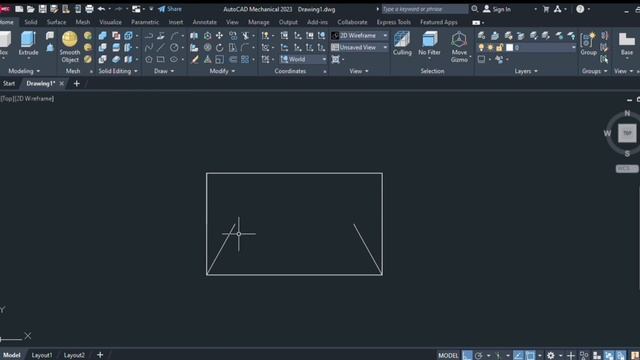This screenshot has width=640, height=360.
Task: Click the help question mark icon
Action: [x=580, y=9]
